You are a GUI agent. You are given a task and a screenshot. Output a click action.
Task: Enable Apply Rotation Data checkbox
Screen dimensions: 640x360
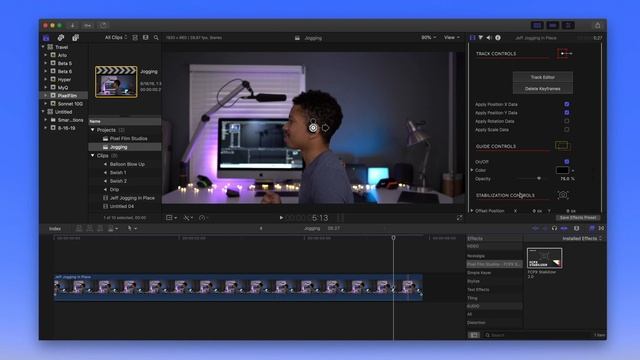567,121
